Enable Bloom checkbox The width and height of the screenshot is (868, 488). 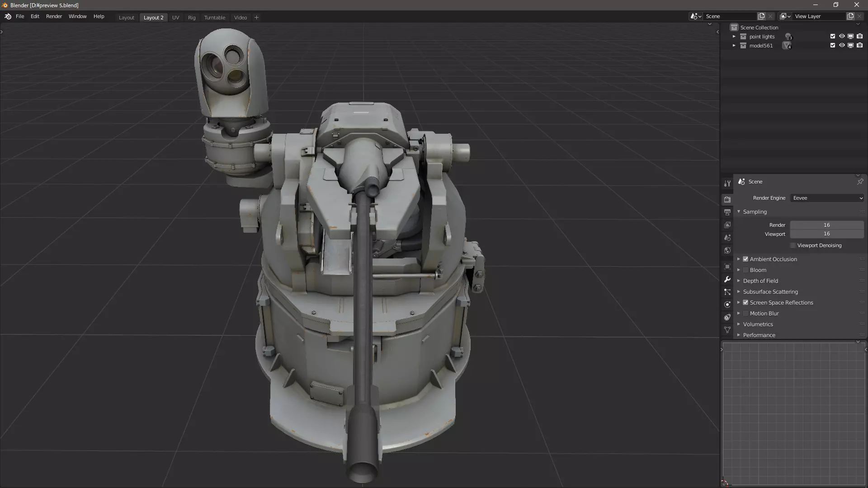[745, 270]
